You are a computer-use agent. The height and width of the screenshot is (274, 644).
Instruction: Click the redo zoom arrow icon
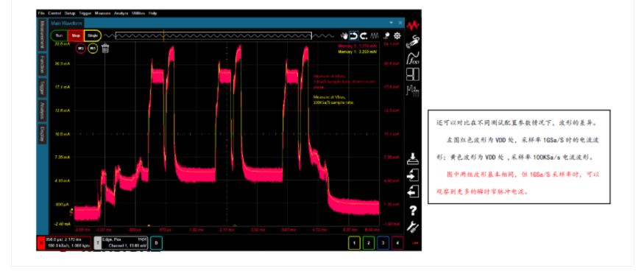pyautogui.click(x=364, y=36)
